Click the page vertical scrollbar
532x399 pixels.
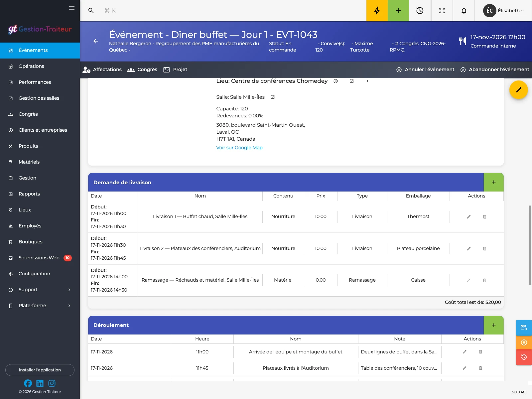pos(530,245)
